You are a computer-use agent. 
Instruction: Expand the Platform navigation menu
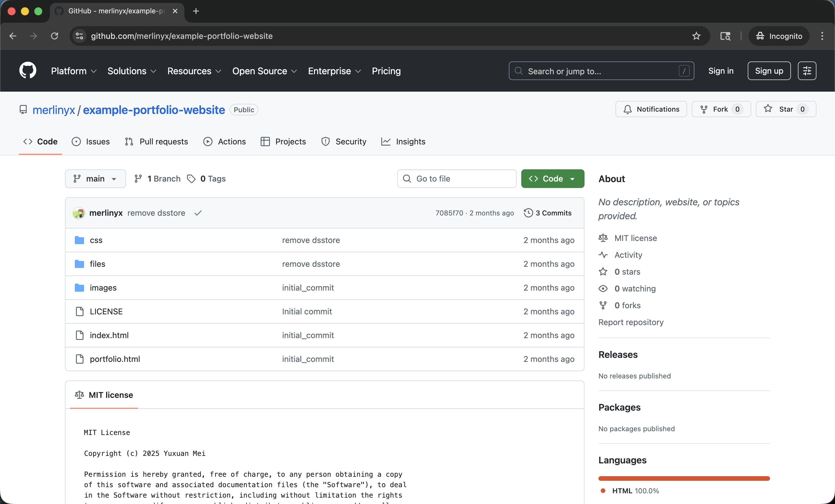coord(74,71)
